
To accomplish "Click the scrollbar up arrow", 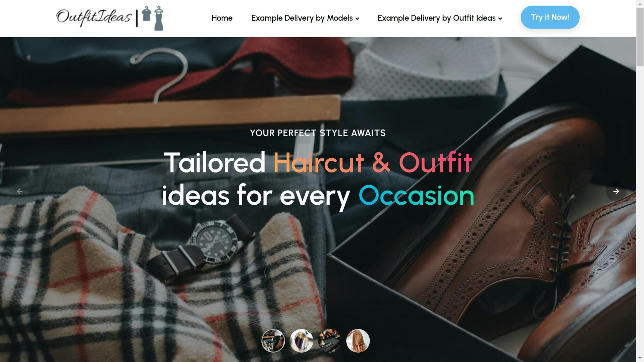I will (x=640, y=3).
